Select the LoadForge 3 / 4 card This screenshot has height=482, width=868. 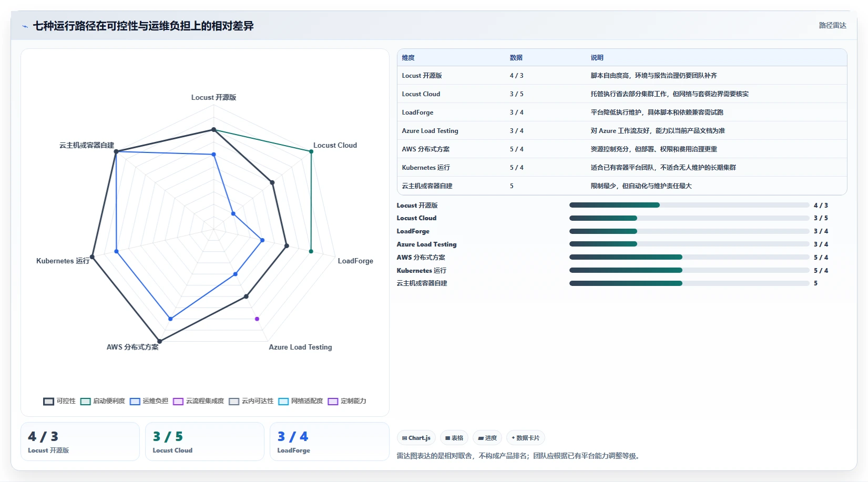pyautogui.click(x=329, y=442)
